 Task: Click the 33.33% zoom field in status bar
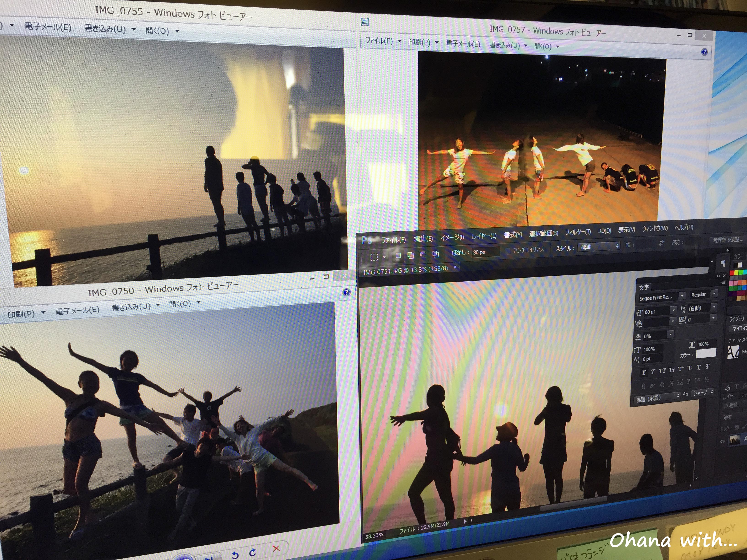[x=374, y=535]
